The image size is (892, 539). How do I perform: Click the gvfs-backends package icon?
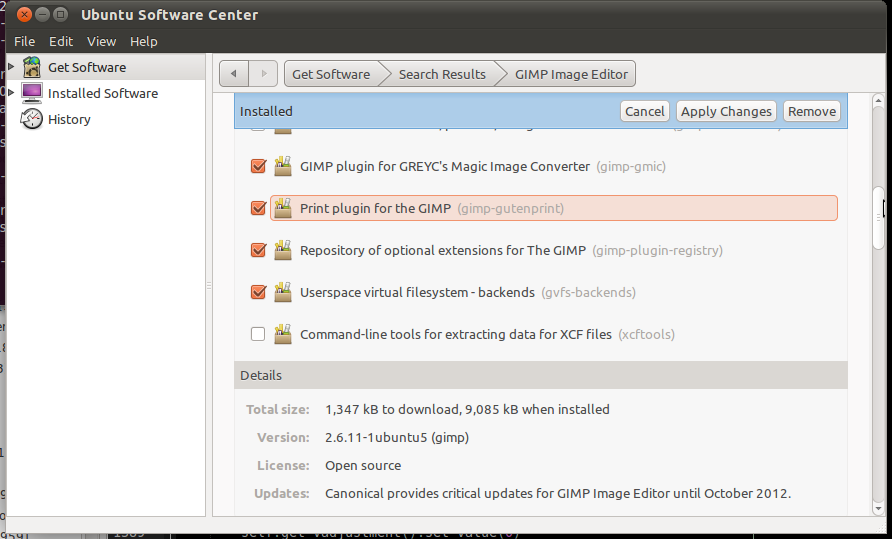coord(283,292)
